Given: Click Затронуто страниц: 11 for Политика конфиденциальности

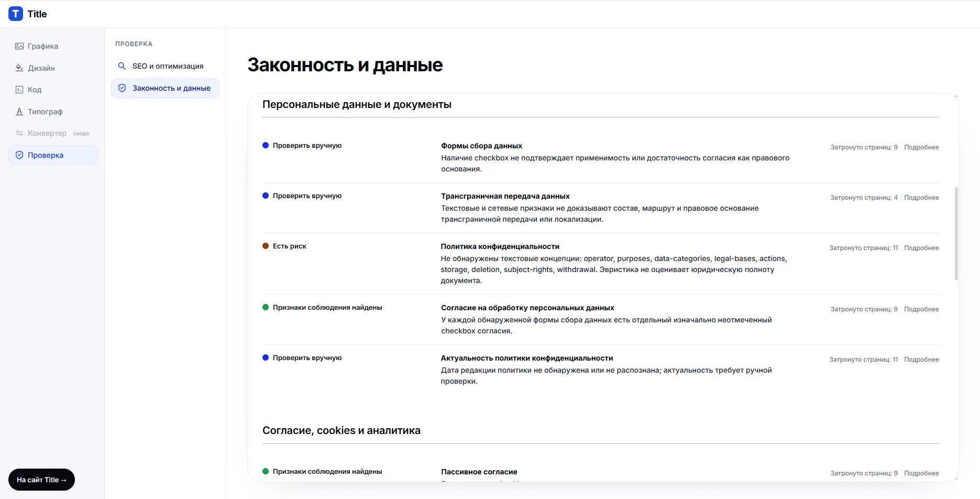Looking at the screenshot, I should [x=863, y=248].
